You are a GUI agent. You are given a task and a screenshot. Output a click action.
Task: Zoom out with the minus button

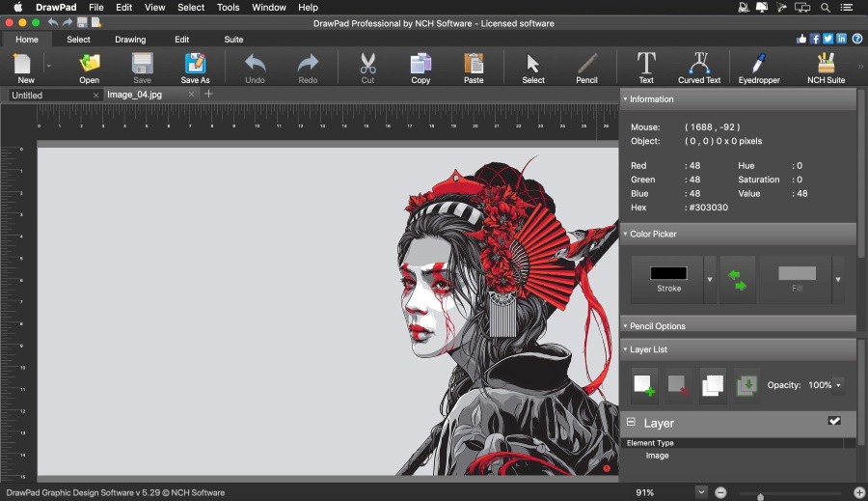tap(720, 492)
